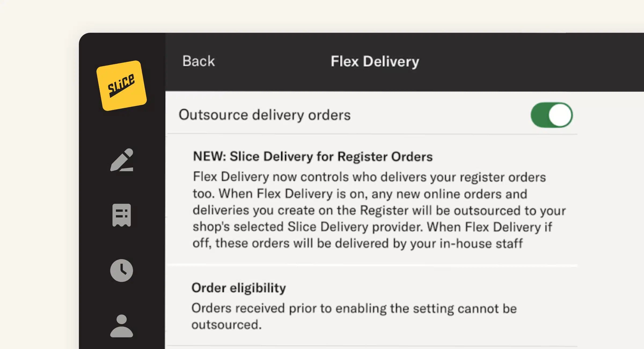Open the pencil edit icon in sidebar
The height and width of the screenshot is (349, 644).
(x=122, y=160)
